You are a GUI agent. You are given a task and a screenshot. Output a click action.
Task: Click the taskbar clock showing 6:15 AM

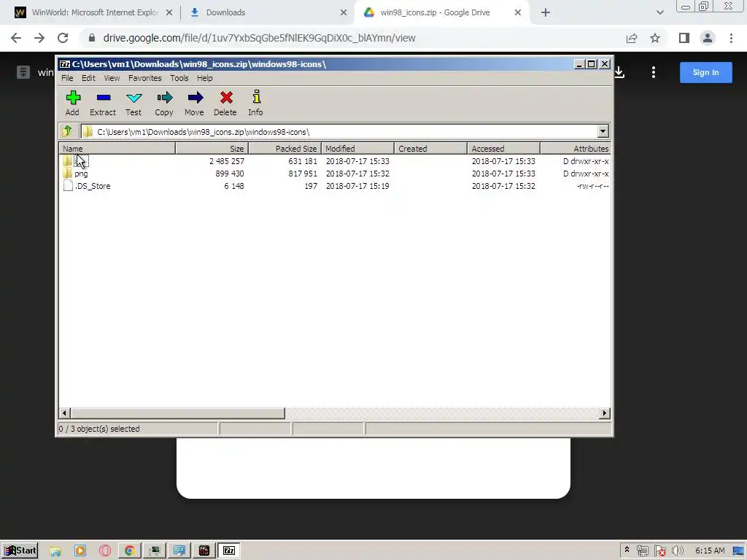[710, 551]
